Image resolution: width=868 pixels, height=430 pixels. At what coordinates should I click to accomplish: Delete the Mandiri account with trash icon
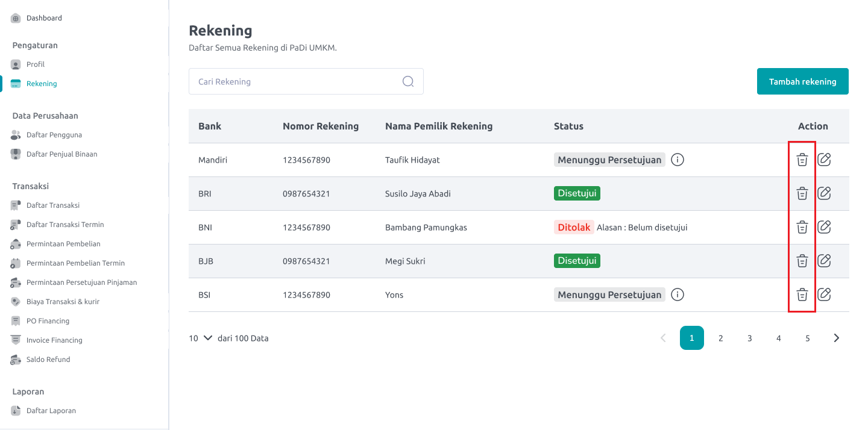[802, 160]
